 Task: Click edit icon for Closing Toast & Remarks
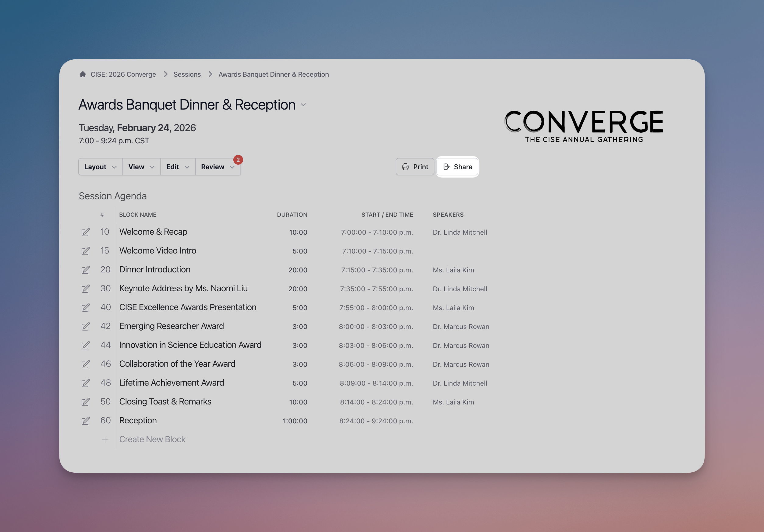86,402
